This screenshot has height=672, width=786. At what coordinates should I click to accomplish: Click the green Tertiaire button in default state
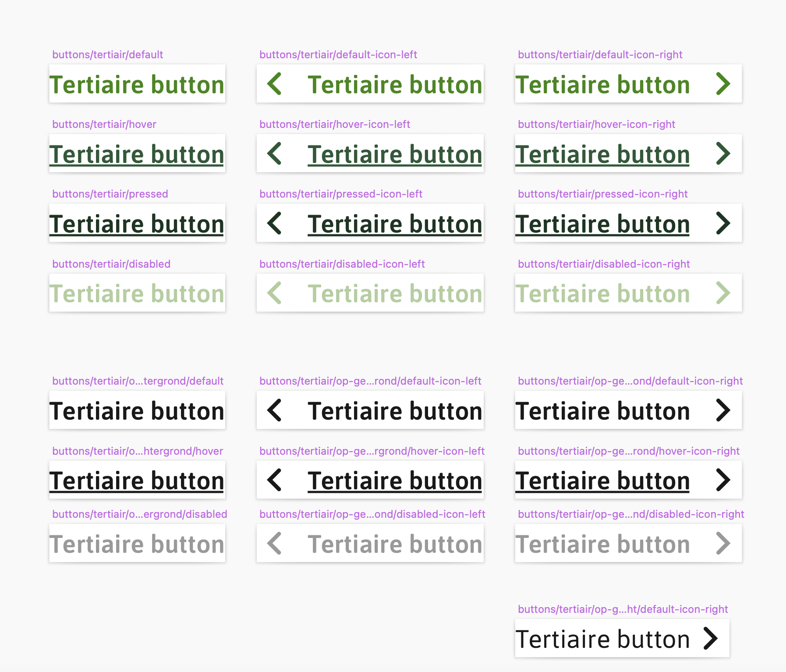click(137, 84)
